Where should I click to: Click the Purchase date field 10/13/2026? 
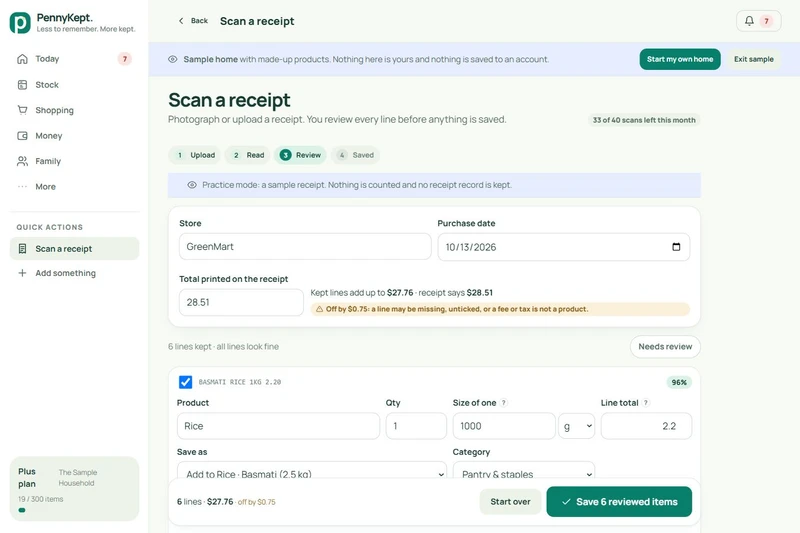[x=563, y=247]
